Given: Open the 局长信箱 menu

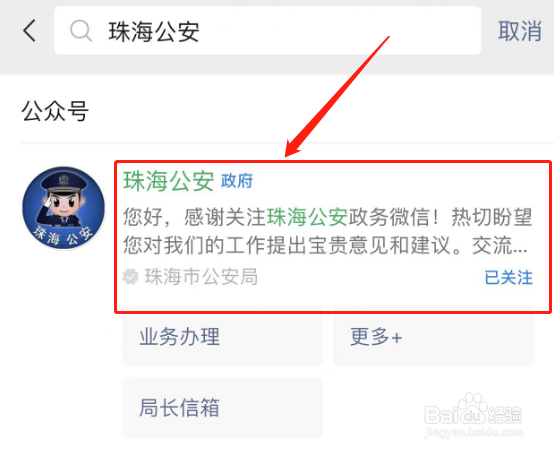Looking at the screenshot, I should (x=222, y=407).
